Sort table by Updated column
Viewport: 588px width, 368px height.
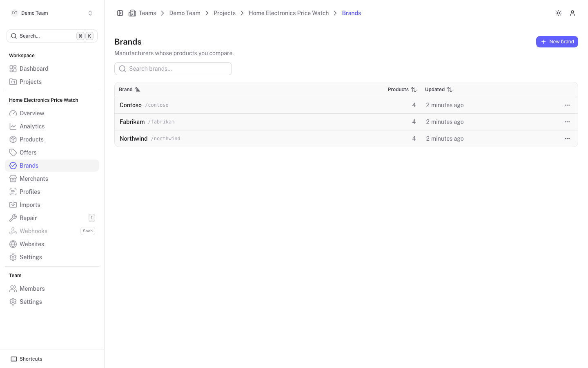439,90
